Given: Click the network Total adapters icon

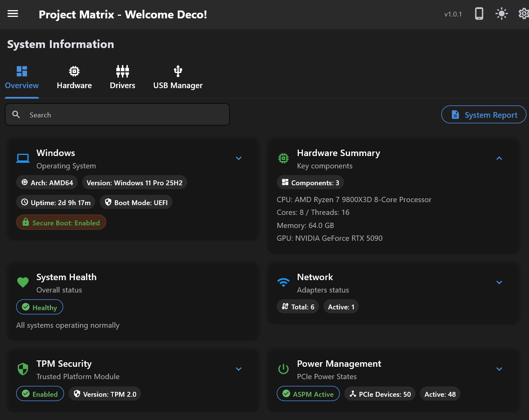Looking at the screenshot, I should (x=285, y=306).
